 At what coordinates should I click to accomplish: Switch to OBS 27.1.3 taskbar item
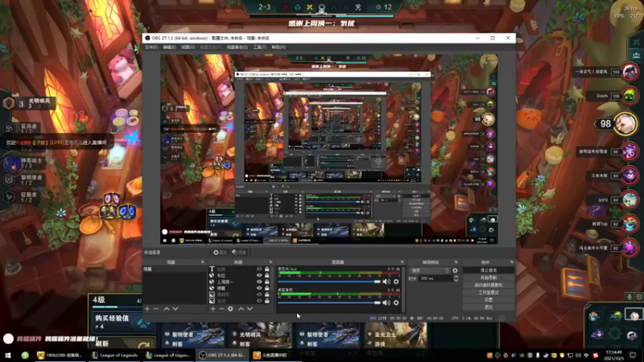[223, 355]
